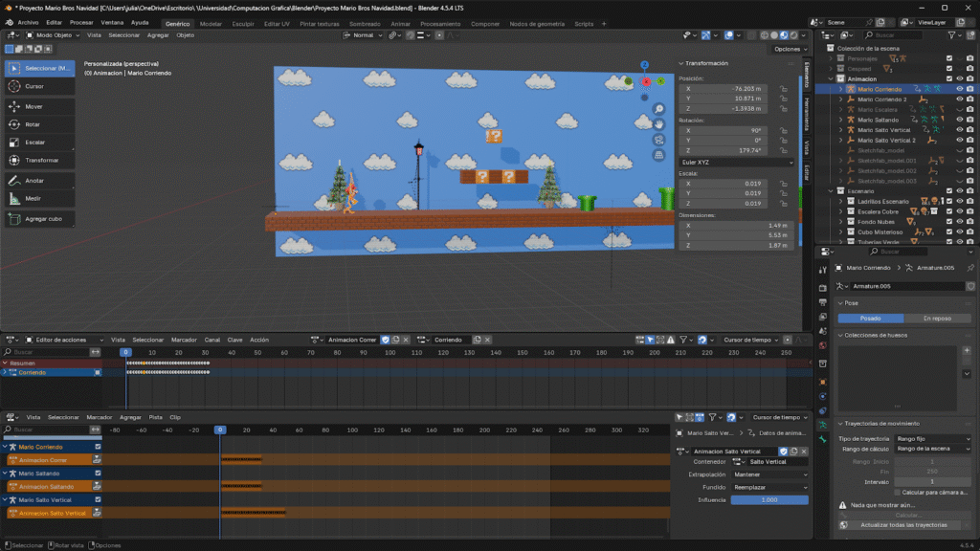Uncheck the Mario Saltando NLA track checkbox
This screenshot has width=980, height=551.
point(98,474)
